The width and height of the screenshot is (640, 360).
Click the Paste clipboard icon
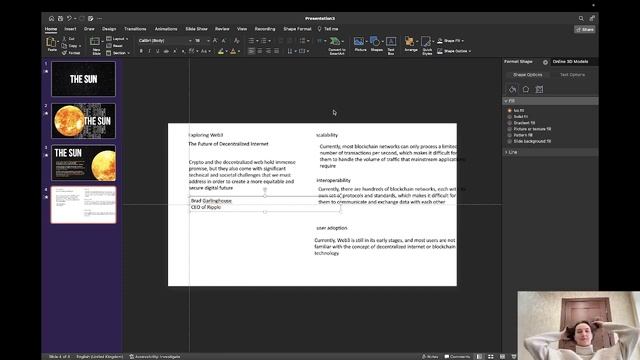point(51,42)
